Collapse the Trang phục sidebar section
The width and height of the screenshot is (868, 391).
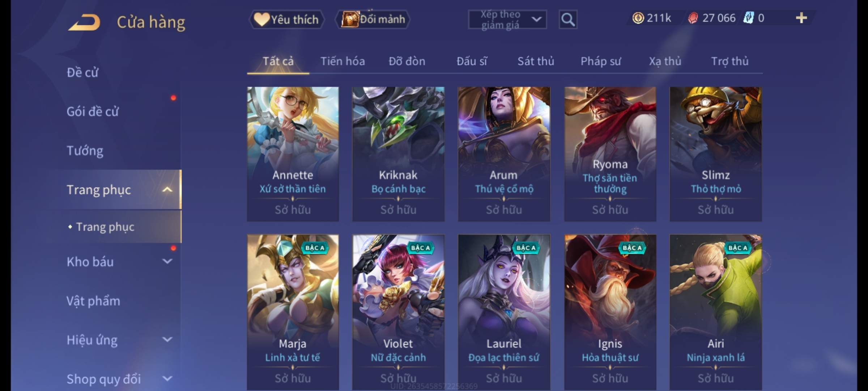pos(167,189)
